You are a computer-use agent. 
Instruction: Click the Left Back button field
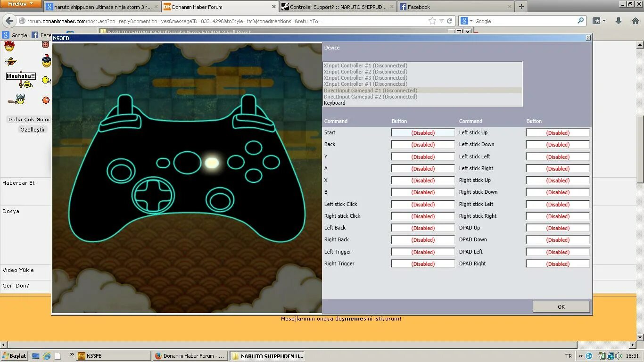(423, 228)
